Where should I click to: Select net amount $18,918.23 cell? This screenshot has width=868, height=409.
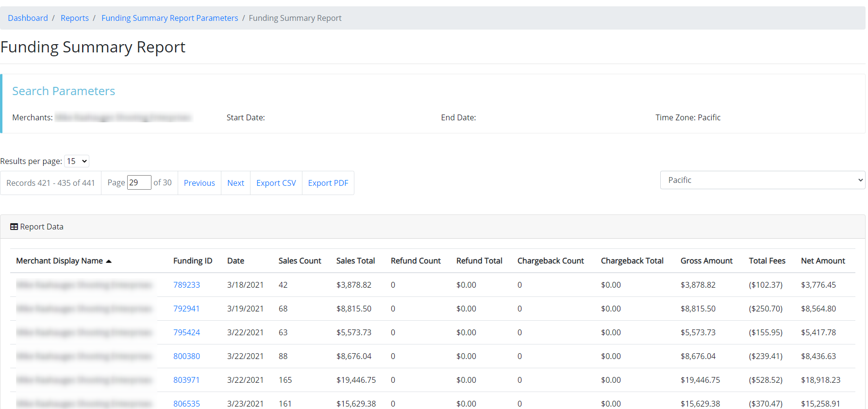click(x=820, y=380)
